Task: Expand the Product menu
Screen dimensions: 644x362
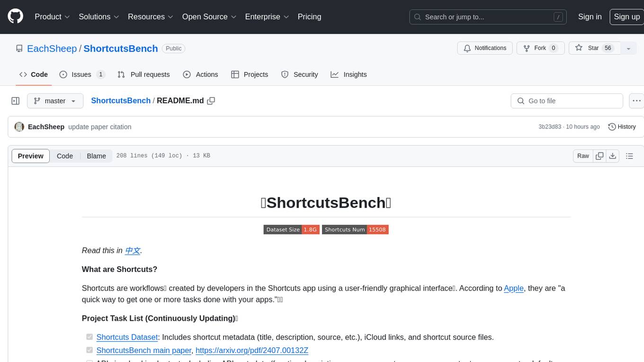Action: 52,17
